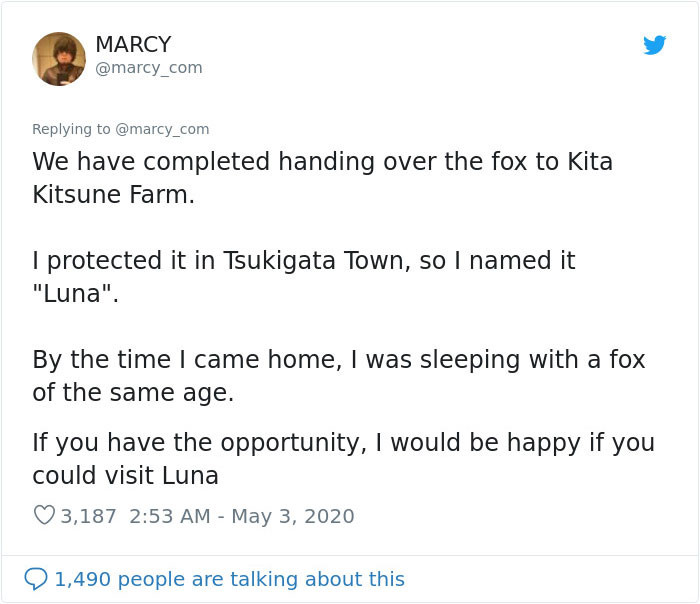Like the tweet with the heart icon

(44, 516)
